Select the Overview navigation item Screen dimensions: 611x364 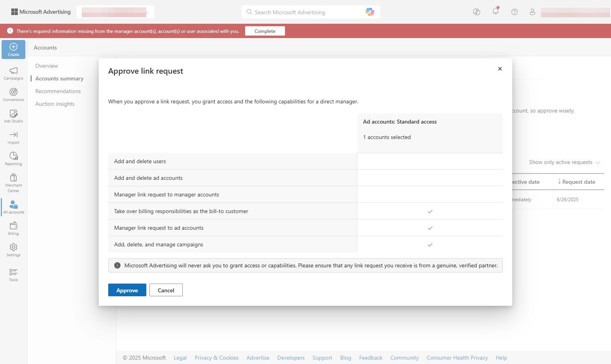click(x=46, y=66)
